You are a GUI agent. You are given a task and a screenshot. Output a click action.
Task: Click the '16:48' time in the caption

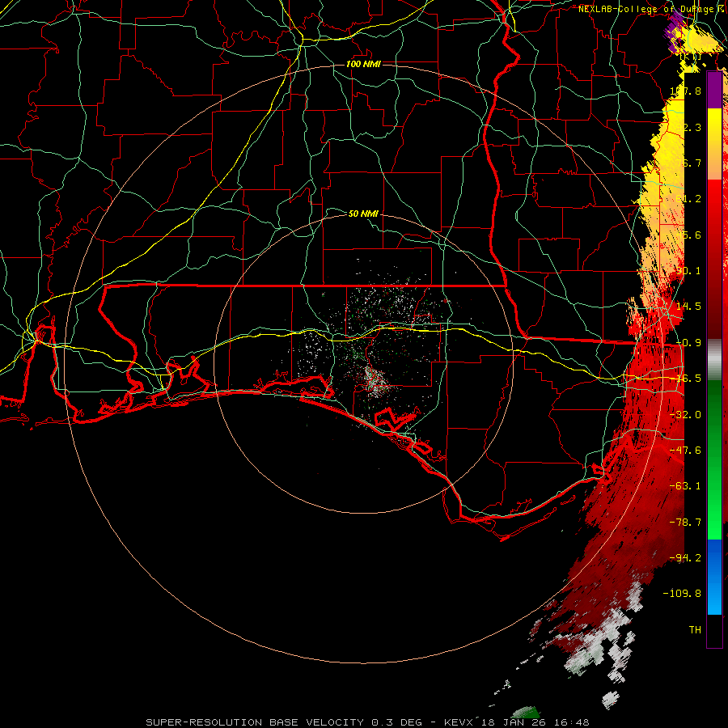pyautogui.click(x=574, y=722)
